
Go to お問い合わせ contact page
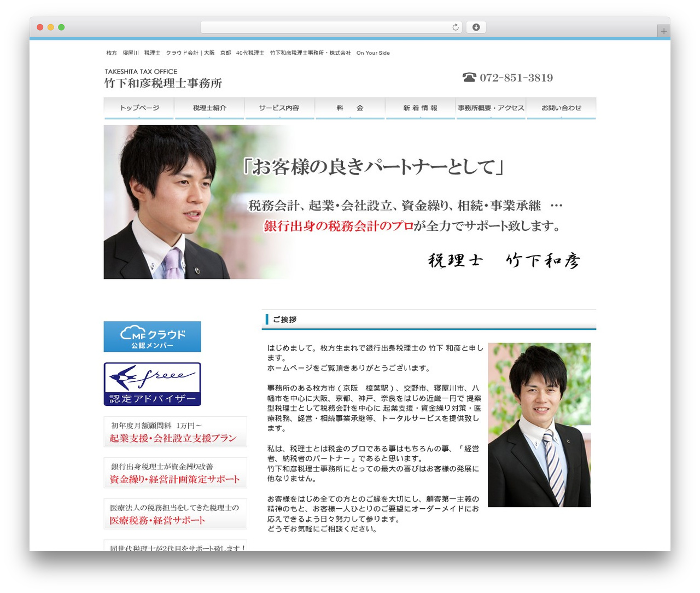(562, 108)
